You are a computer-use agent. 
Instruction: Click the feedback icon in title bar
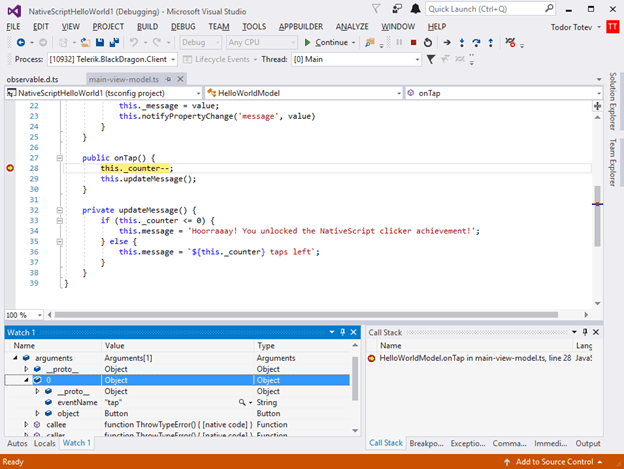(397, 9)
